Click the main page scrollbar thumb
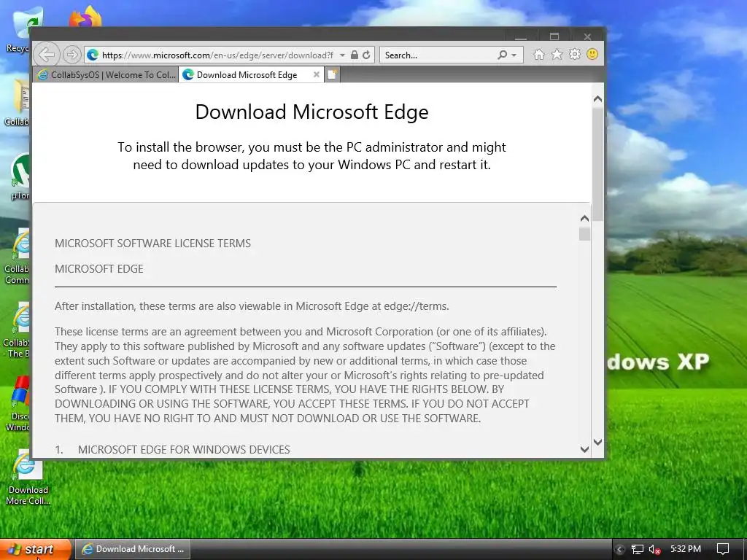This screenshot has height=560, width=747. 597,164
